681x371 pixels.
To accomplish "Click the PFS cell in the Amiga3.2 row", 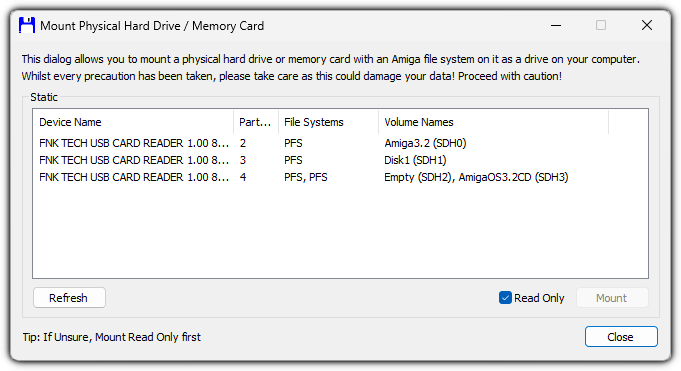I will [293, 143].
